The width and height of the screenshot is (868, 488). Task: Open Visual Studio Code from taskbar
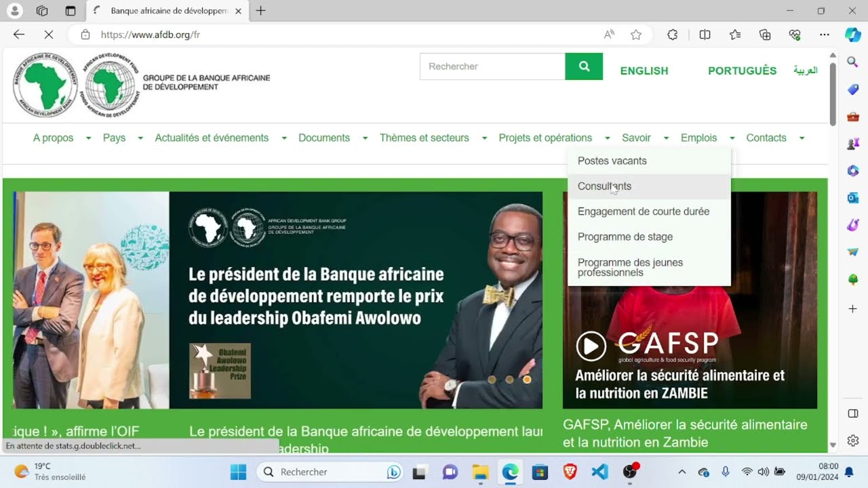coord(599,472)
